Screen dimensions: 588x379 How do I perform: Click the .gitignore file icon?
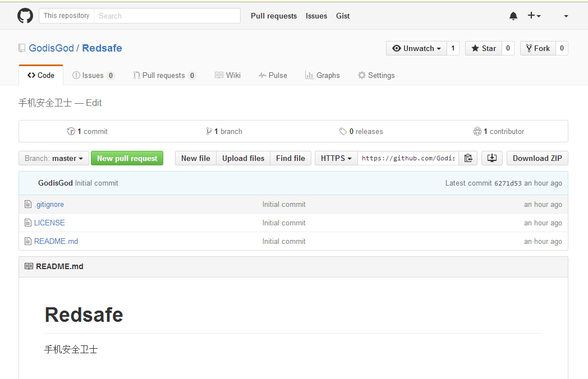(x=27, y=204)
